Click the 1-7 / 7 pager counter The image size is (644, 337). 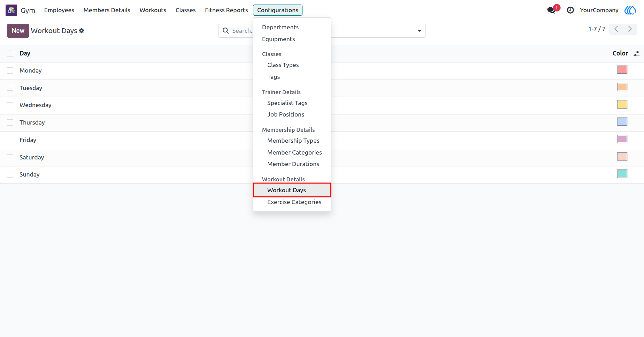tap(597, 29)
